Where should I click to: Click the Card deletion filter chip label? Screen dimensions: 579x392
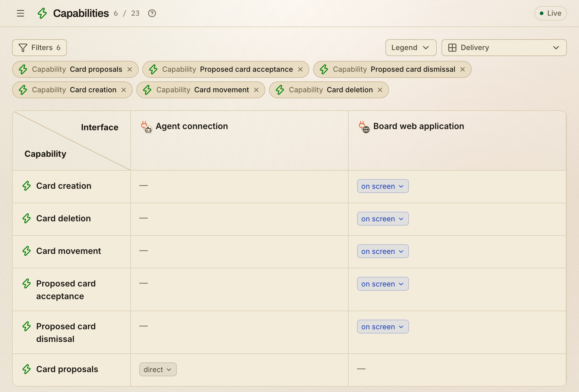pos(350,90)
